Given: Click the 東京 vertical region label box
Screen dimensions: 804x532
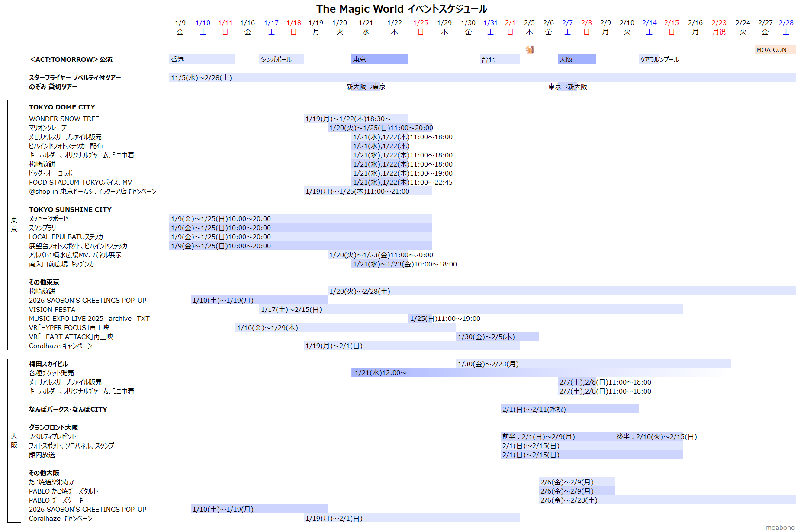Looking at the screenshot, I should 14,225.
